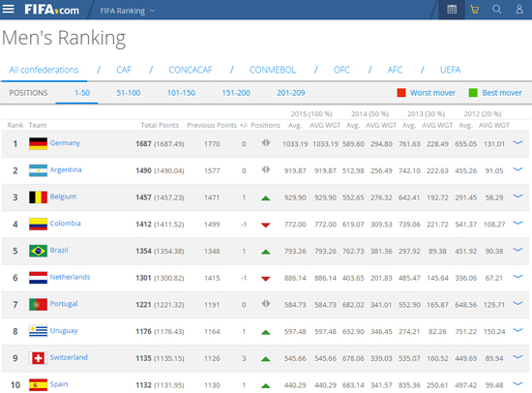
Task: Click Germany's flag icon
Action: [x=38, y=143]
